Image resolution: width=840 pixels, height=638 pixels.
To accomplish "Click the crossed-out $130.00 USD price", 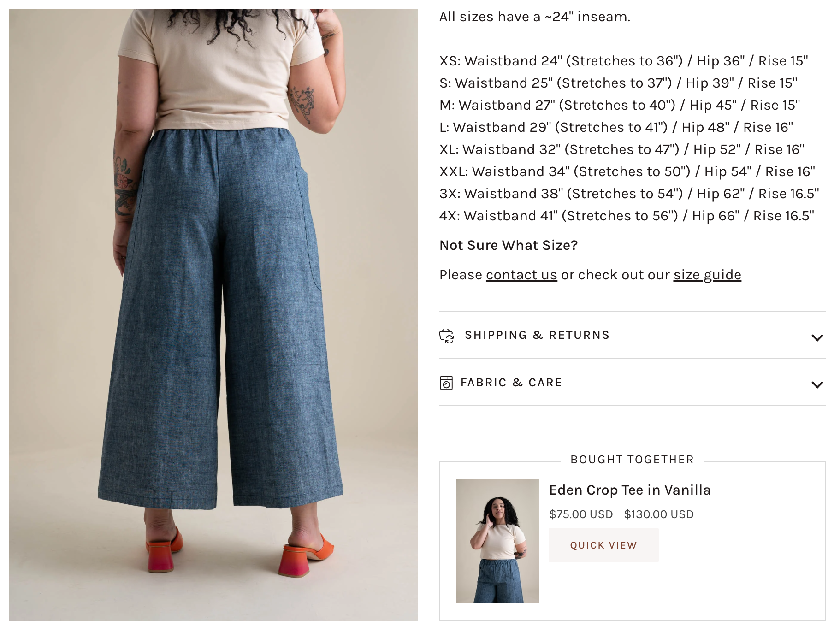I will coord(659,514).
